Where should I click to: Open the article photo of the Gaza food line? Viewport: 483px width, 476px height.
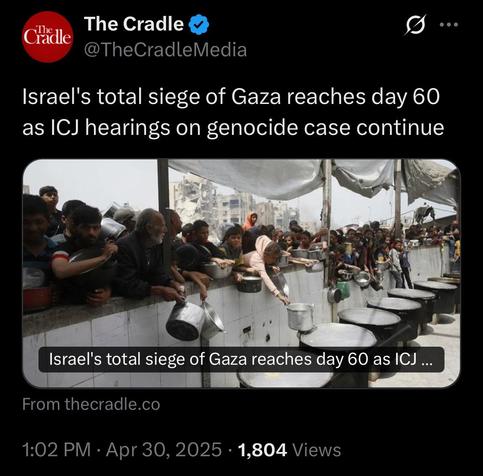tap(241, 273)
